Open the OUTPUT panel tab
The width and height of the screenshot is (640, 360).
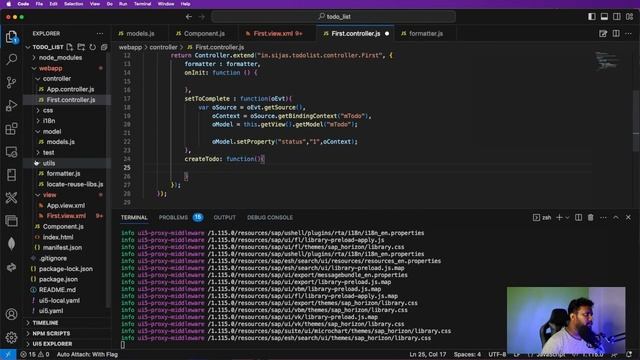(x=224, y=218)
